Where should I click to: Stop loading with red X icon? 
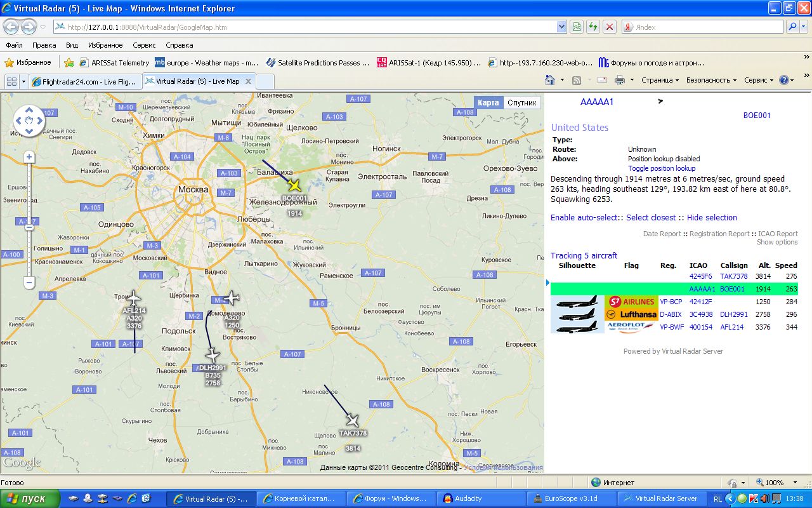[609, 27]
